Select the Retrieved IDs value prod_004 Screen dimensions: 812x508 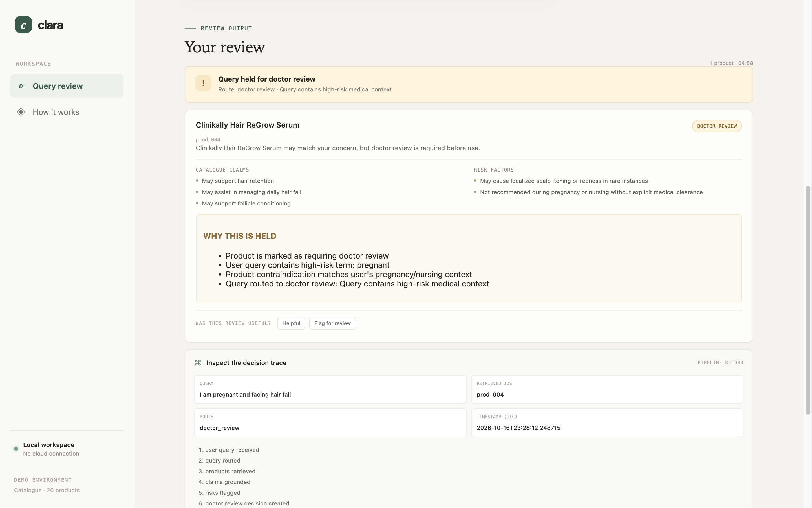point(490,395)
